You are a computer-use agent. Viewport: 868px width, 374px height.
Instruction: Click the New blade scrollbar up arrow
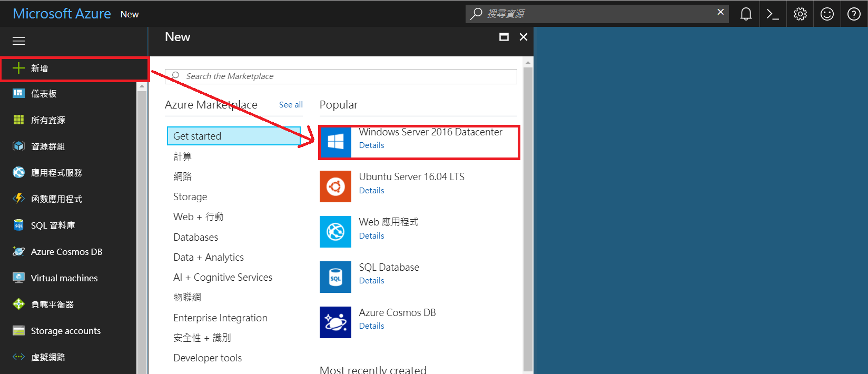528,62
